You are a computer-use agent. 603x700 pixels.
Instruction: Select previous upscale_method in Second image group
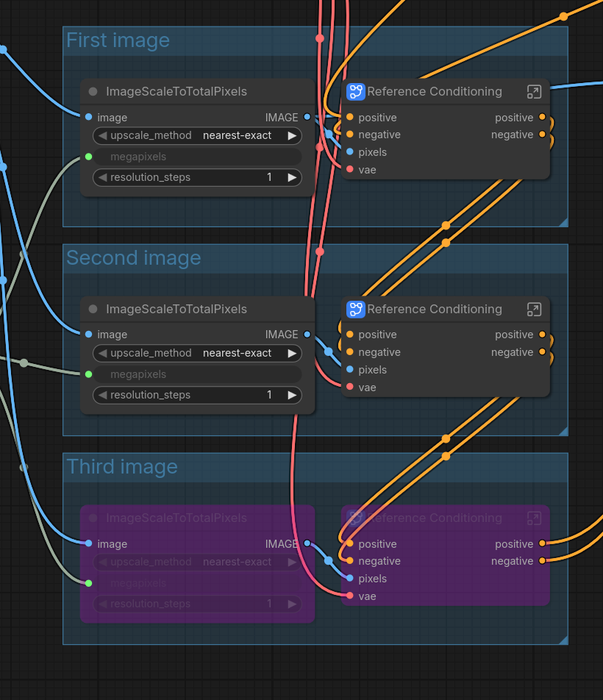click(103, 353)
